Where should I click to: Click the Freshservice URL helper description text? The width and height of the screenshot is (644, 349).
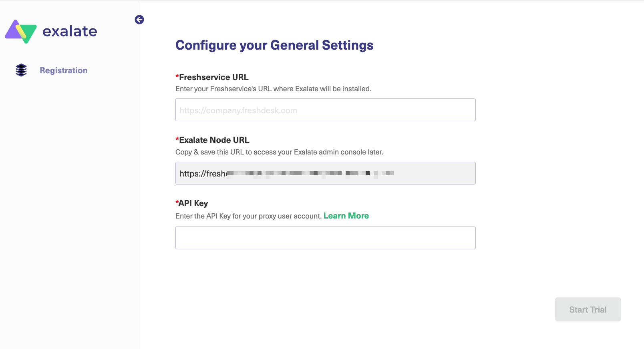point(273,89)
